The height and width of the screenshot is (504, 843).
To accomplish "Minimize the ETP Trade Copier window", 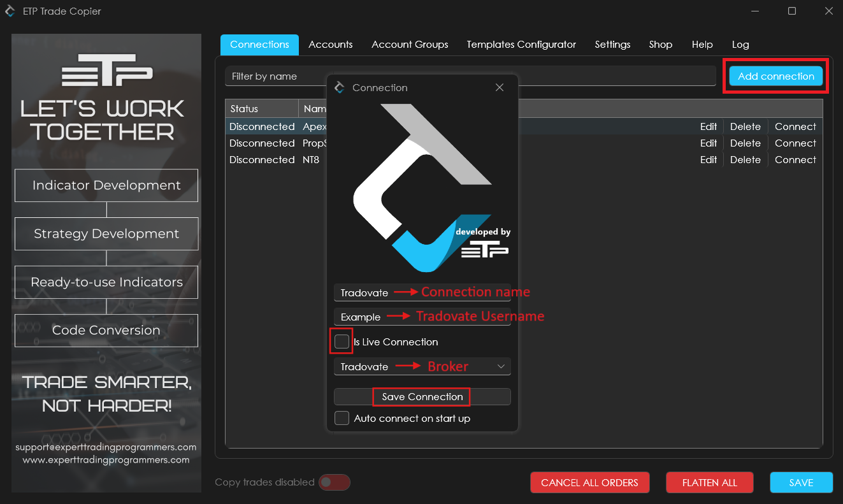I will point(755,11).
